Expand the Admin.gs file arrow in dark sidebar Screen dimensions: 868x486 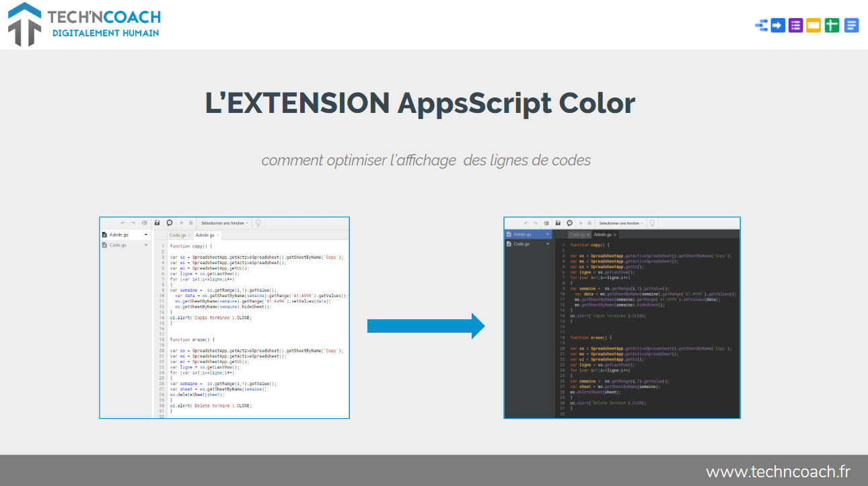548,234
